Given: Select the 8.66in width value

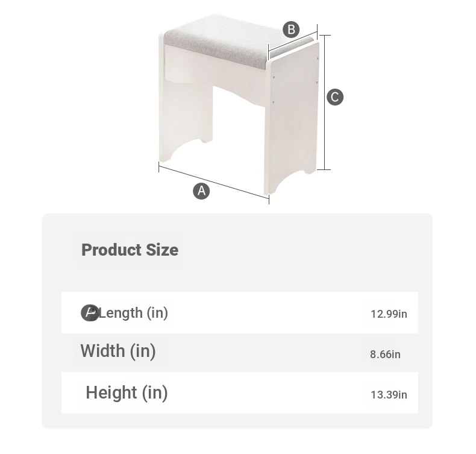Looking at the screenshot, I should 385,355.
